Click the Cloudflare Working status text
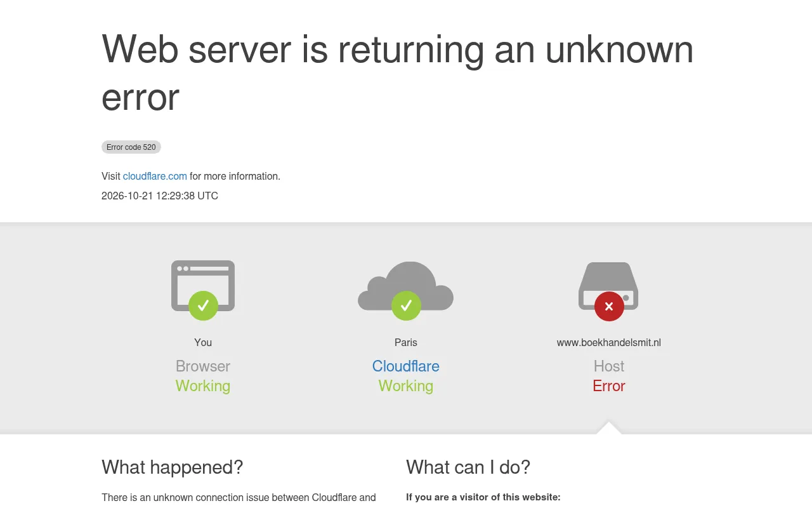This screenshot has width=812, height=508. (x=406, y=386)
